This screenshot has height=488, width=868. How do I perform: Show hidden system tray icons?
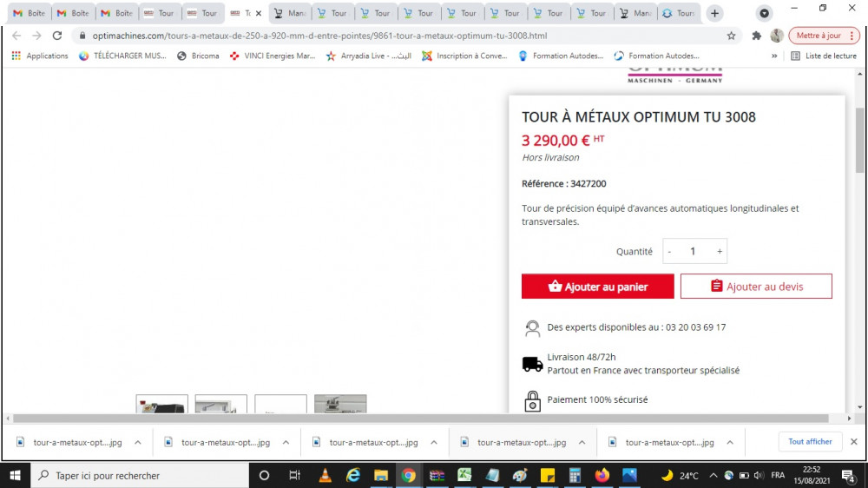(713, 476)
